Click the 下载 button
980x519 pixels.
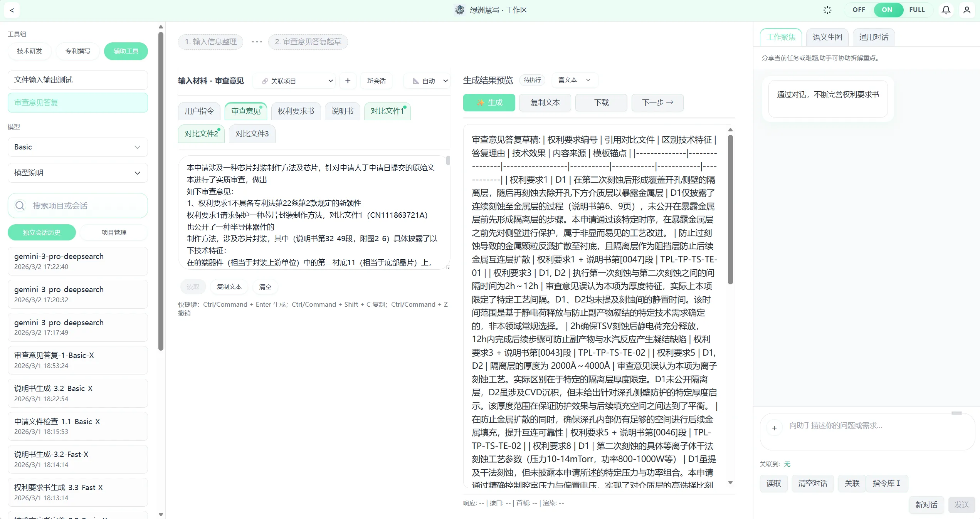(x=601, y=102)
